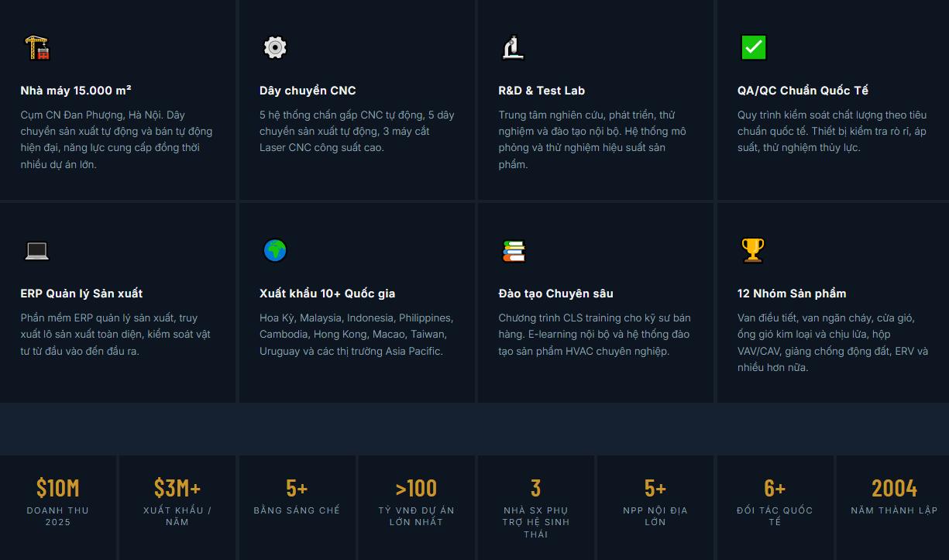Click the "12 Nhóm Sản phẩm" title
Viewport: 949px width, 560px height.
point(792,294)
